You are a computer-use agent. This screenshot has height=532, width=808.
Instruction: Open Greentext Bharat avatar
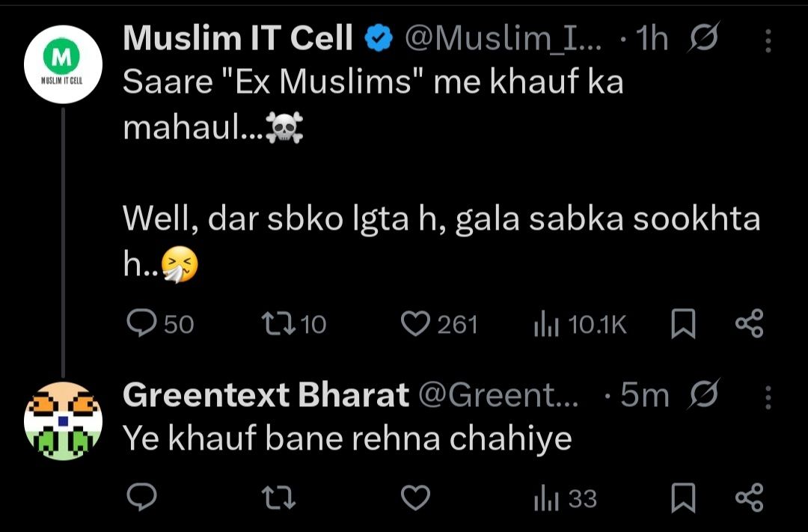pyautogui.click(x=63, y=420)
